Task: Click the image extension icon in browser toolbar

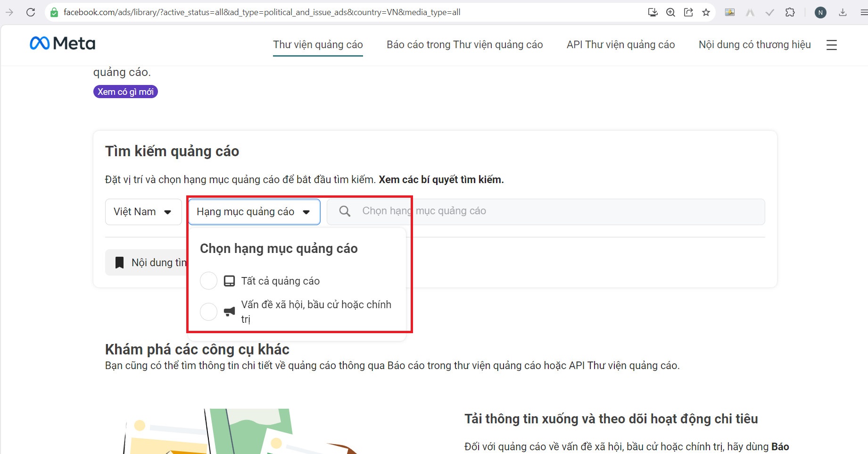Action: [730, 12]
